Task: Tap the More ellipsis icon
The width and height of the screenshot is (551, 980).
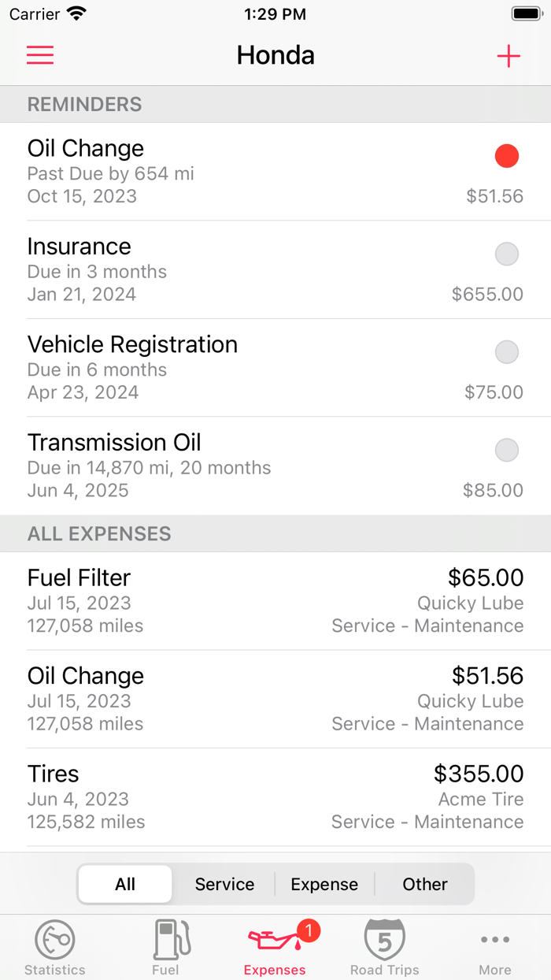Action: tap(494, 939)
